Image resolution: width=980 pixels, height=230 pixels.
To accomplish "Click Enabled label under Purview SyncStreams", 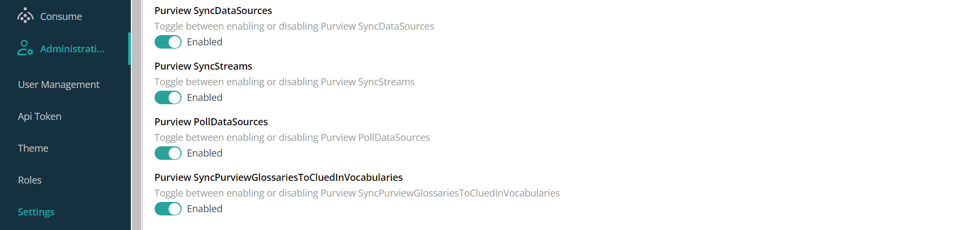I will point(204,98).
